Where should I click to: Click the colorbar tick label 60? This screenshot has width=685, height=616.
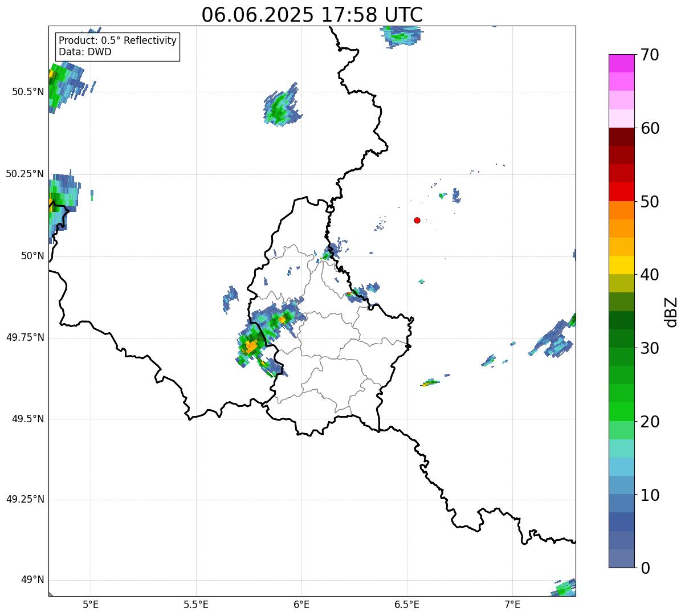(650, 128)
